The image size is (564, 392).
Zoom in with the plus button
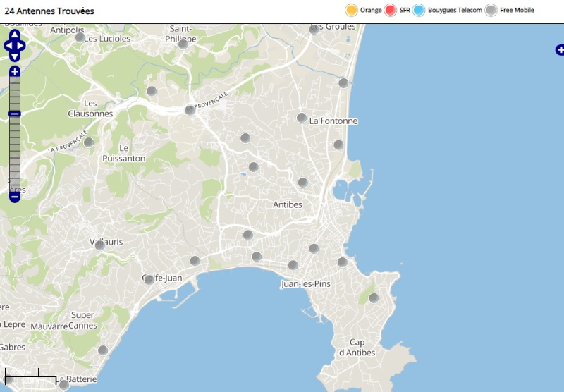[x=14, y=72]
